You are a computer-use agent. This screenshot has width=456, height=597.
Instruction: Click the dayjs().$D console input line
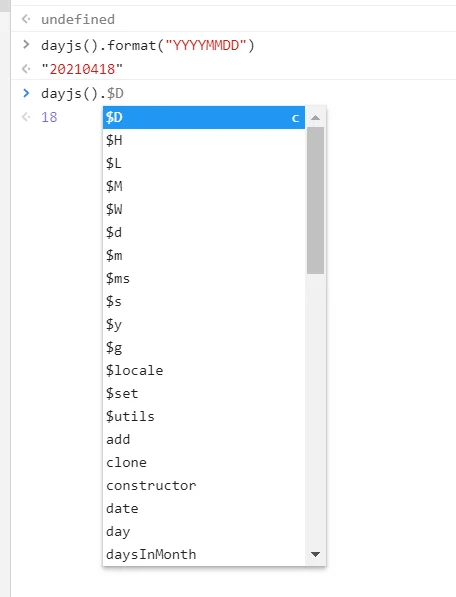(82, 93)
